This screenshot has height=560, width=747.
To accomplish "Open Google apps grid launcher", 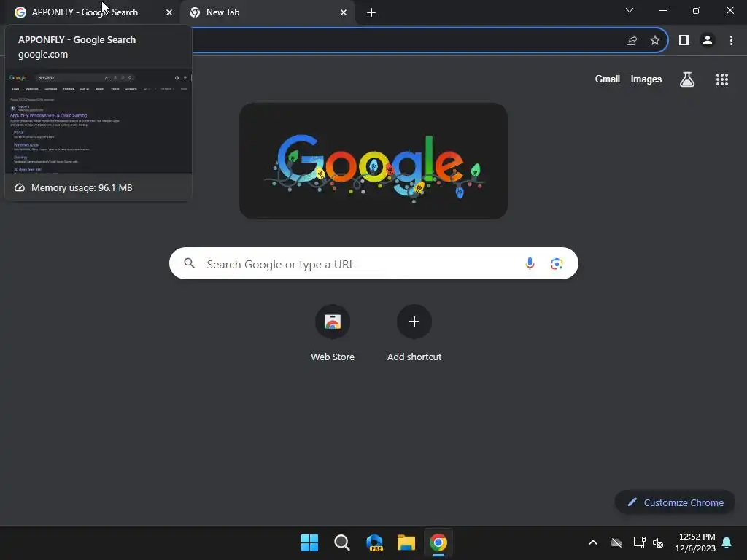I will [x=722, y=79].
